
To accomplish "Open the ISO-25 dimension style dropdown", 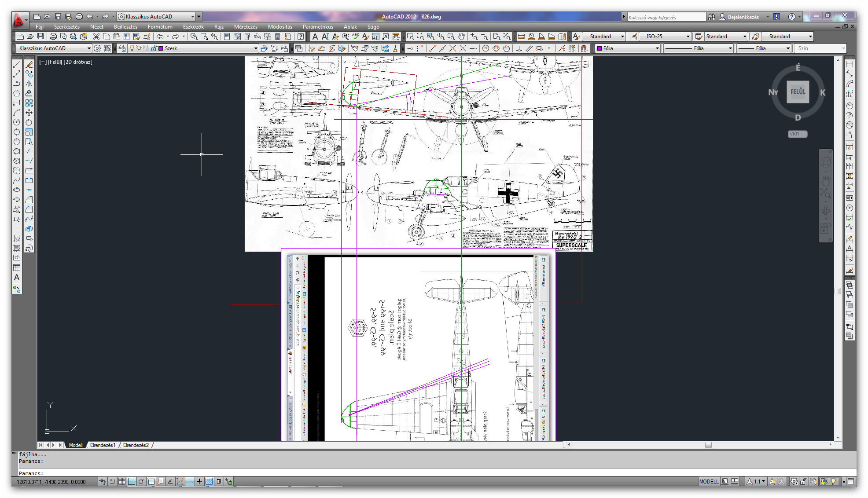I will tap(688, 37).
